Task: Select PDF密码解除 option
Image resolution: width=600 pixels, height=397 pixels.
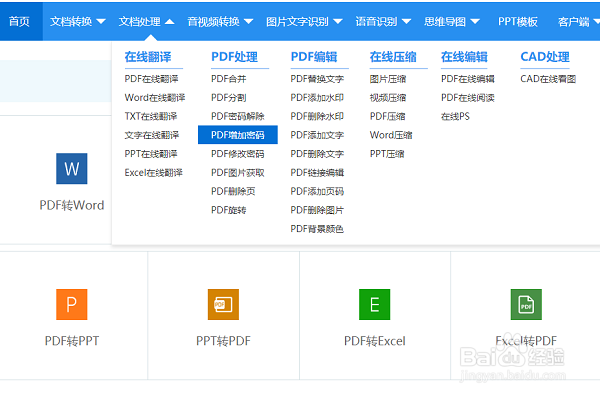Action: point(238,116)
